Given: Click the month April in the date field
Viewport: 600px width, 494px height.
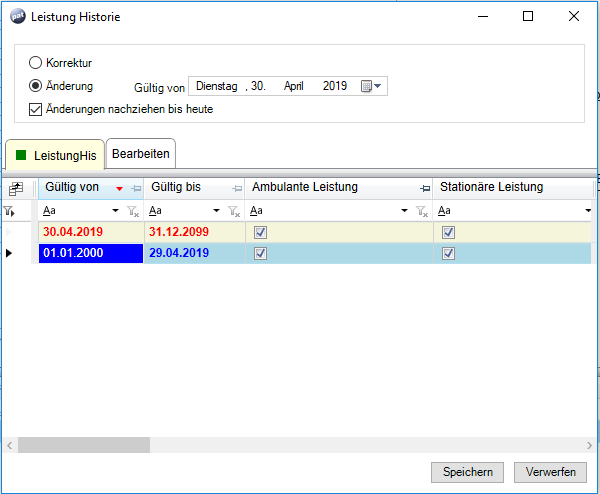Looking at the screenshot, I should [293, 86].
